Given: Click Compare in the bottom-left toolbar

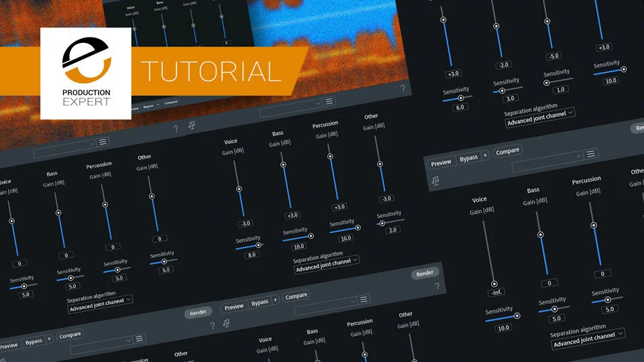Looking at the screenshot, I should 69,335.
